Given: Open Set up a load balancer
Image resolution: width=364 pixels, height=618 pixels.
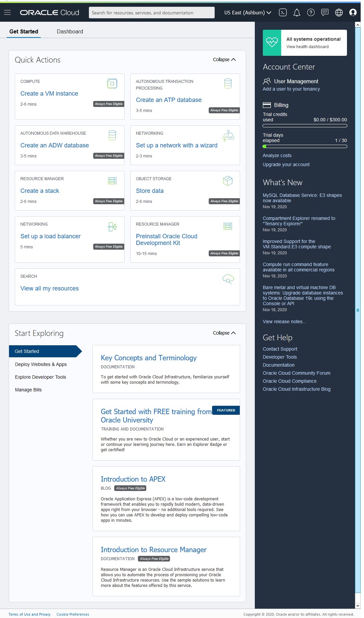Looking at the screenshot, I should click(50, 236).
